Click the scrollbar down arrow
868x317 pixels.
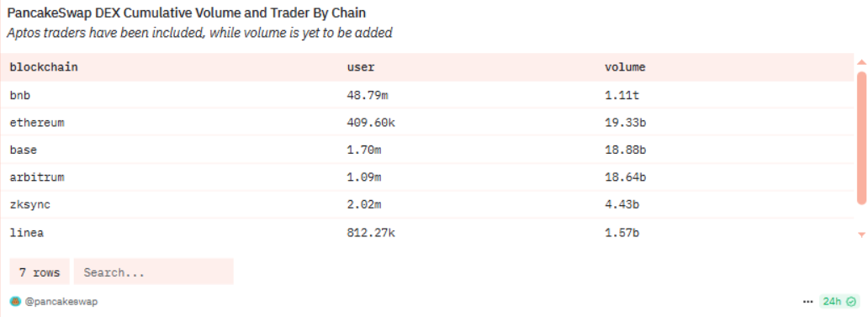click(861, 235)
